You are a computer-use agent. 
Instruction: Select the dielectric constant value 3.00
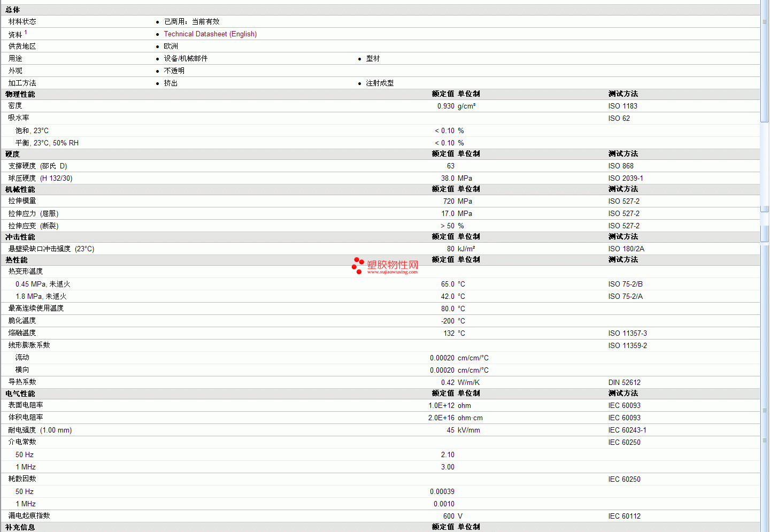click(448, 467)
